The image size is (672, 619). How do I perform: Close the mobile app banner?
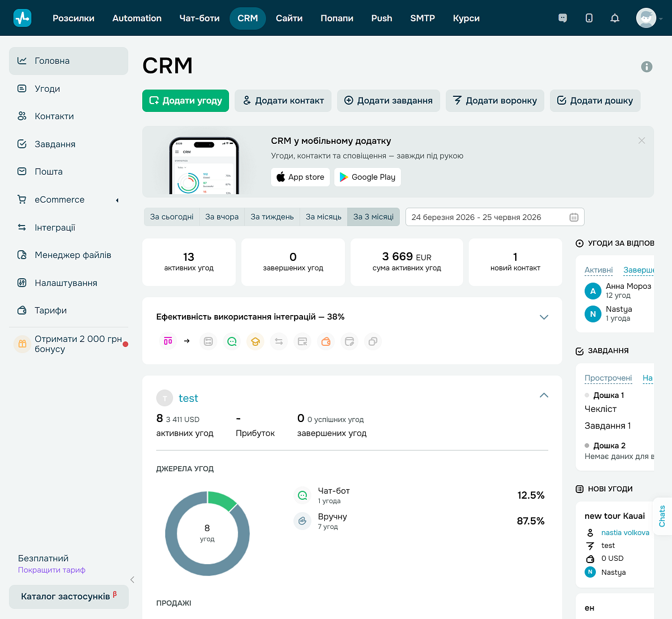[642, 140]
